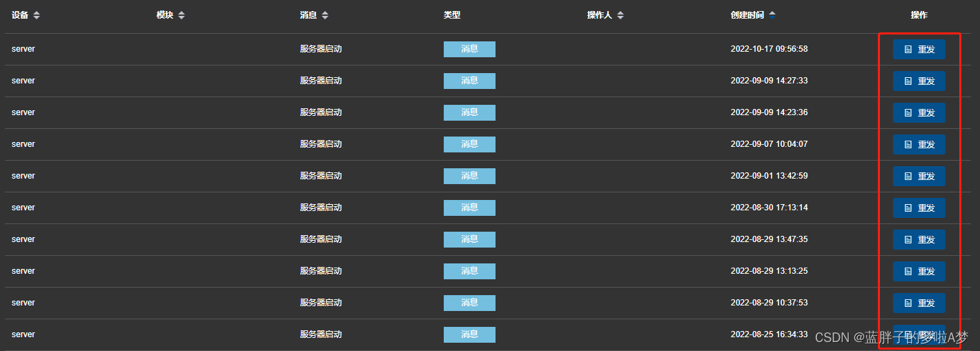Resend the 2022-09-07 10:04:07 record
The image size is (980, 351).
point(919,145)
